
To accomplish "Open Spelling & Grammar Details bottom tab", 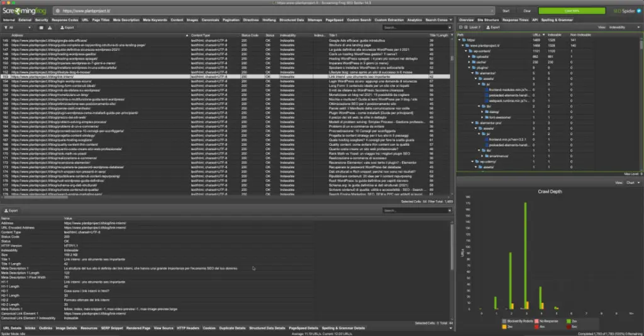I will point(343,328).
